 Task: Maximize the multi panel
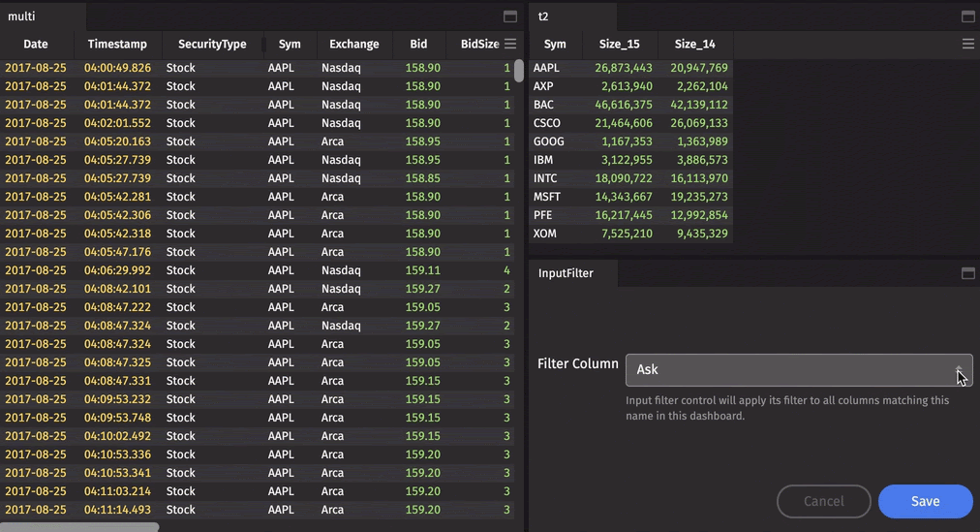pos(510,16)
